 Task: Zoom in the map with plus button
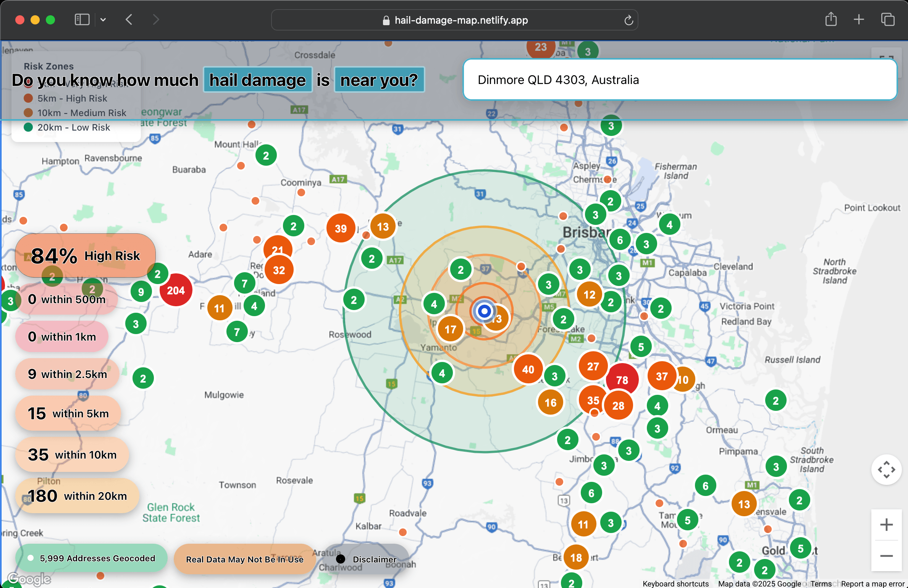point(886,525)
